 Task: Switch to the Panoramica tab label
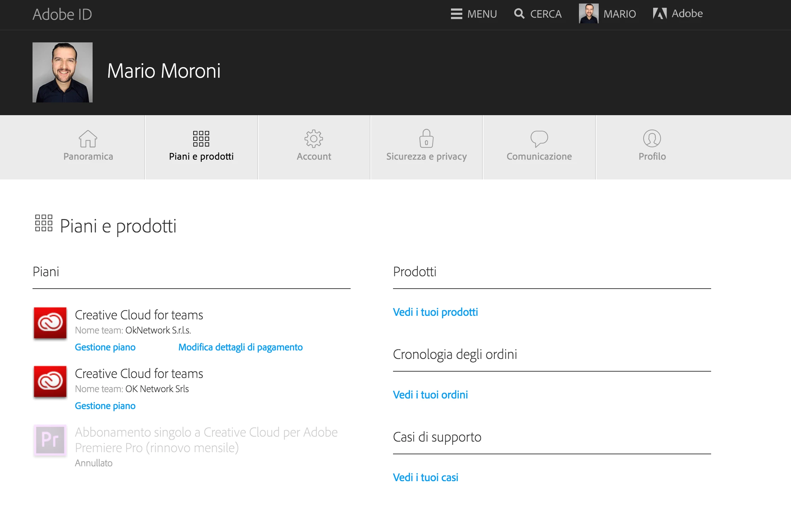88,156
